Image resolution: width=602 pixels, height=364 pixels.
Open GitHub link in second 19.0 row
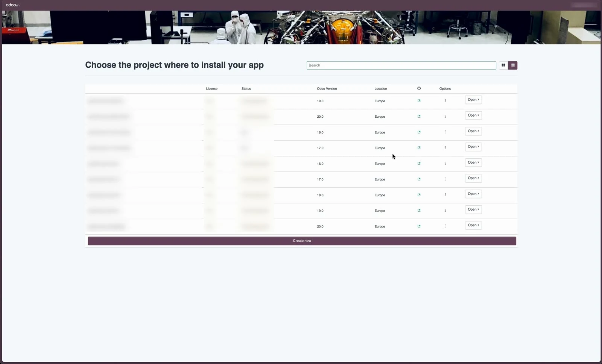[419, 211]
